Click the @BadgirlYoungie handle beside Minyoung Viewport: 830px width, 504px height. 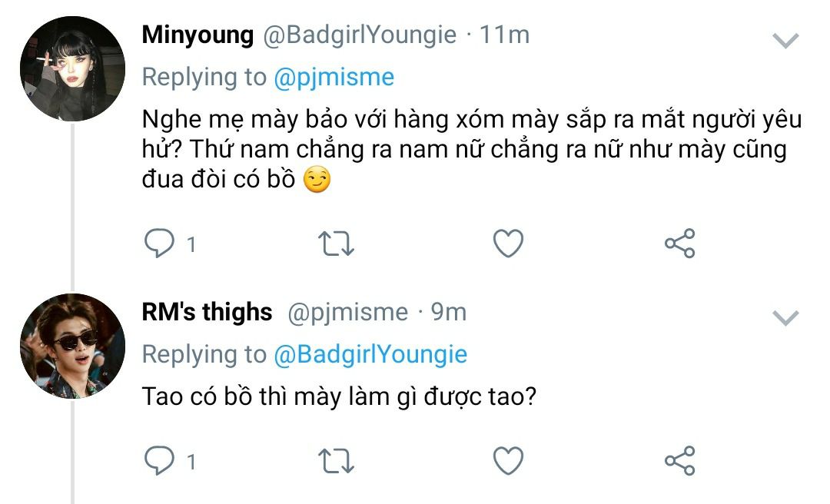pos(360,35)
